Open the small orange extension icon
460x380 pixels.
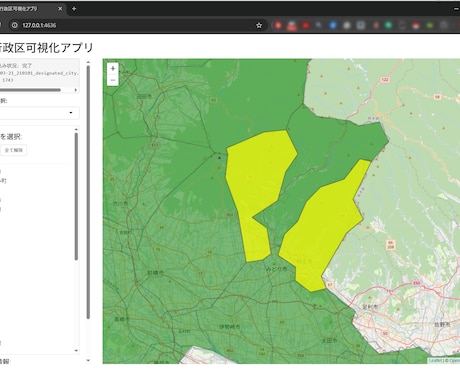[375, 25]
